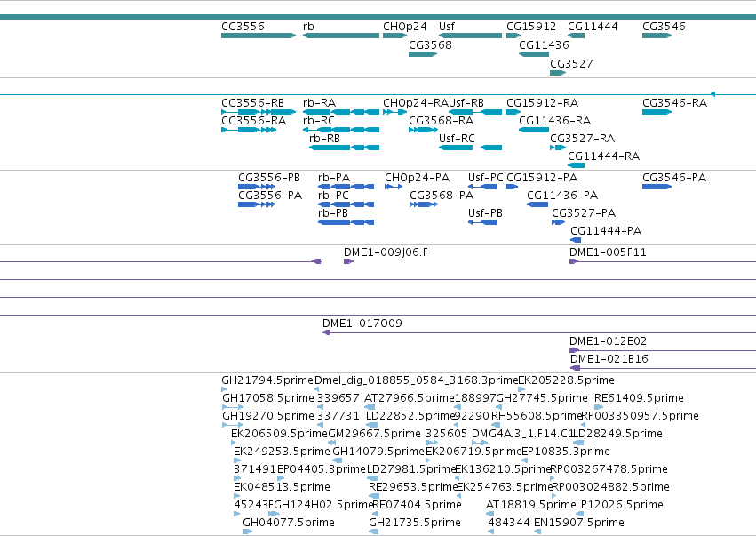Select the Usf gene bar

(470, 36)
